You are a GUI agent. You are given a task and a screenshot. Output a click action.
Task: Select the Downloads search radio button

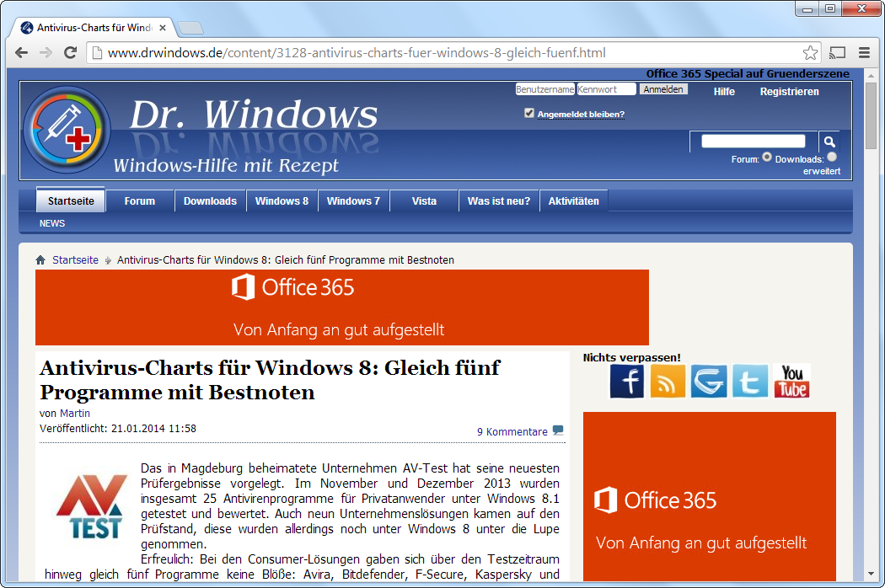[832, 157]
